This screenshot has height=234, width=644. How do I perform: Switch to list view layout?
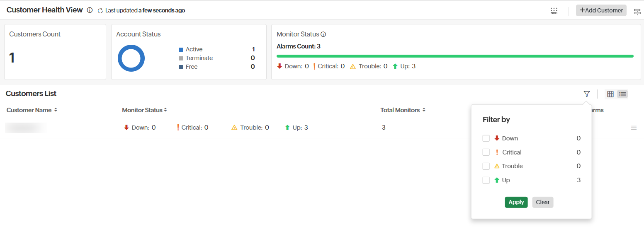point(622,94)
